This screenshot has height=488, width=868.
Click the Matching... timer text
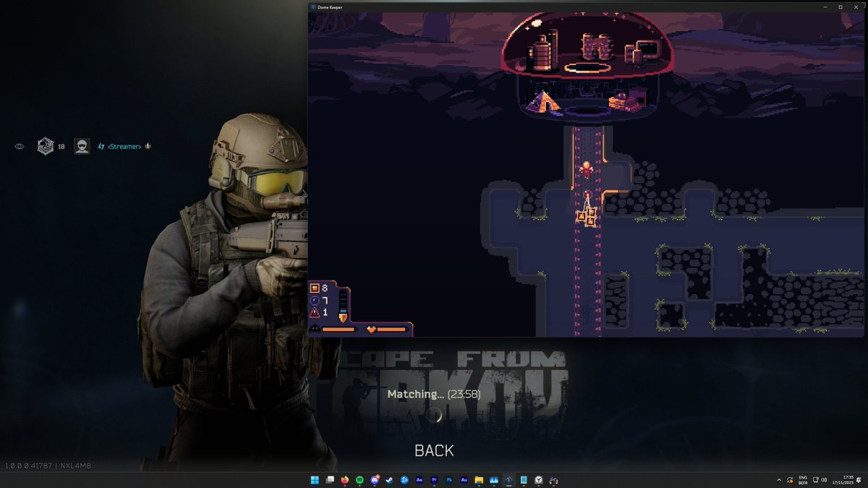click(434, 394)
